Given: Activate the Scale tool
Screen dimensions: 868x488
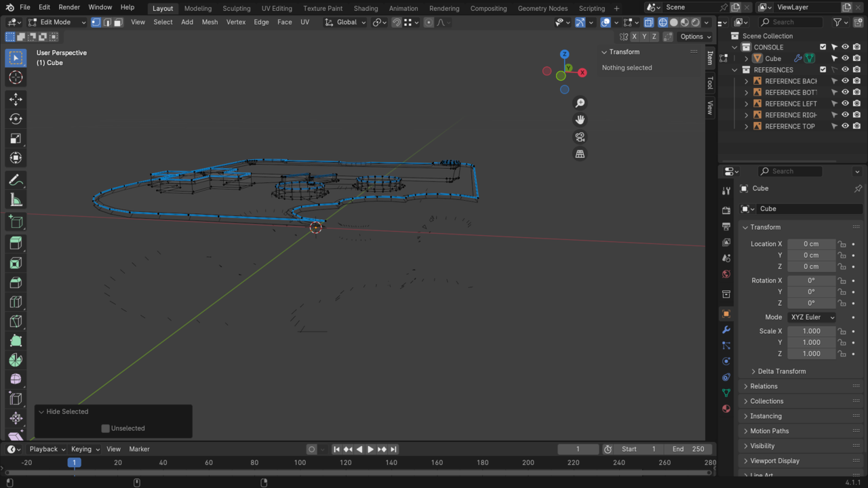Looking at the screenshot, I should click(x=16, y=138).
